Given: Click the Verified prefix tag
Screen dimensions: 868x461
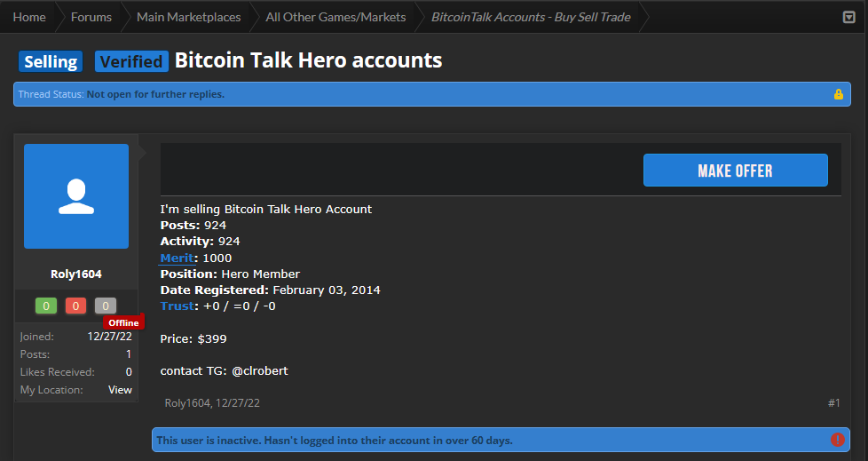Looking at the screenshot, I should point(131,61).
